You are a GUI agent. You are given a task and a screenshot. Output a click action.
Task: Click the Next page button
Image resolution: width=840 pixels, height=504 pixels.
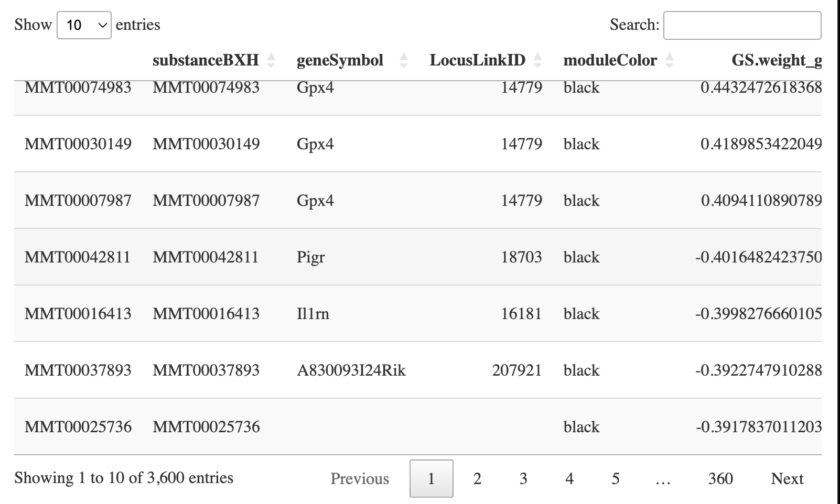(x=787, y=478)
